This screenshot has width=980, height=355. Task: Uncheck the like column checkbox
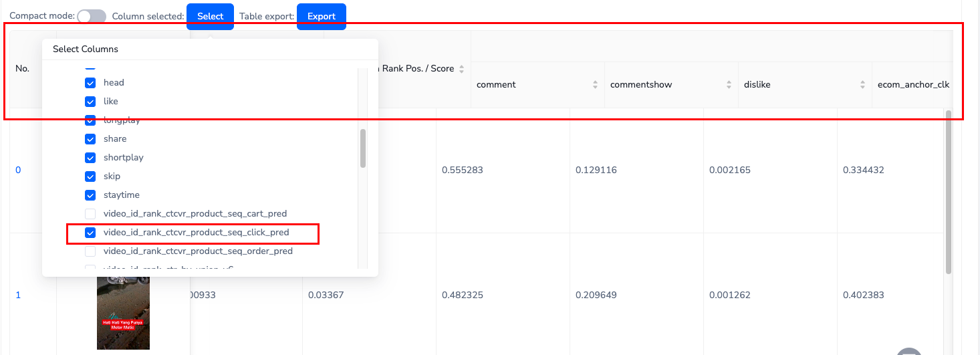(90, 102)
